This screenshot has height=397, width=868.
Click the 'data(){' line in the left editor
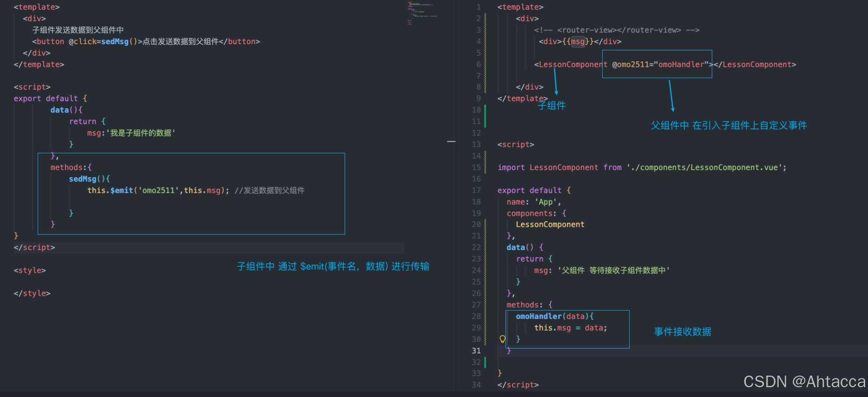pos(66,110)
